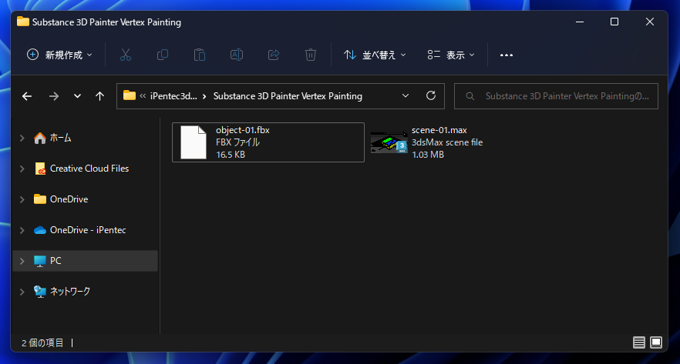Click the Share icon in toolbar
Image resolution: width=680 pixels, height=364 pixels.
[x=274, y=55]
